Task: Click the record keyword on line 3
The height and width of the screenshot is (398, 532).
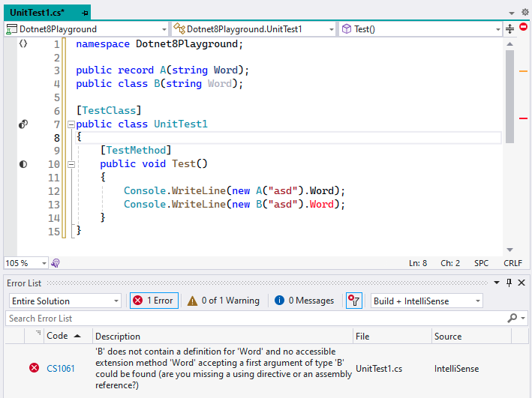Action: pyautogui.click(x=136, y=70)
